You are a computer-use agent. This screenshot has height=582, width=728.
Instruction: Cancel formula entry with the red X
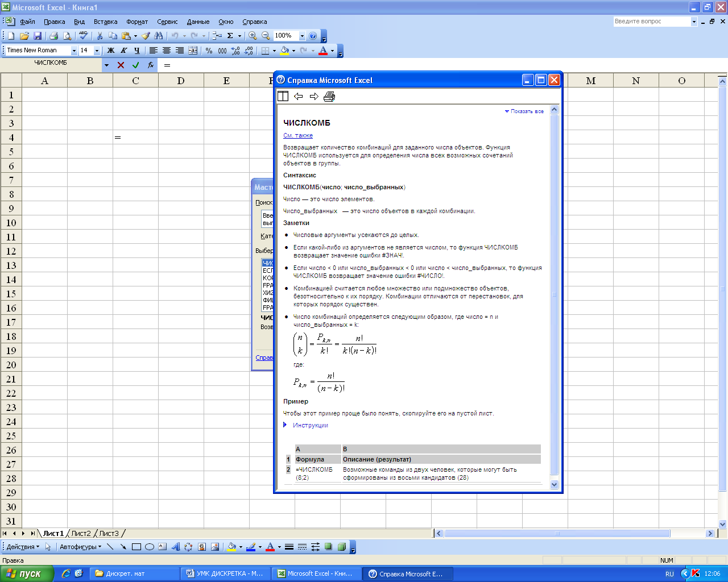[121, 65]
